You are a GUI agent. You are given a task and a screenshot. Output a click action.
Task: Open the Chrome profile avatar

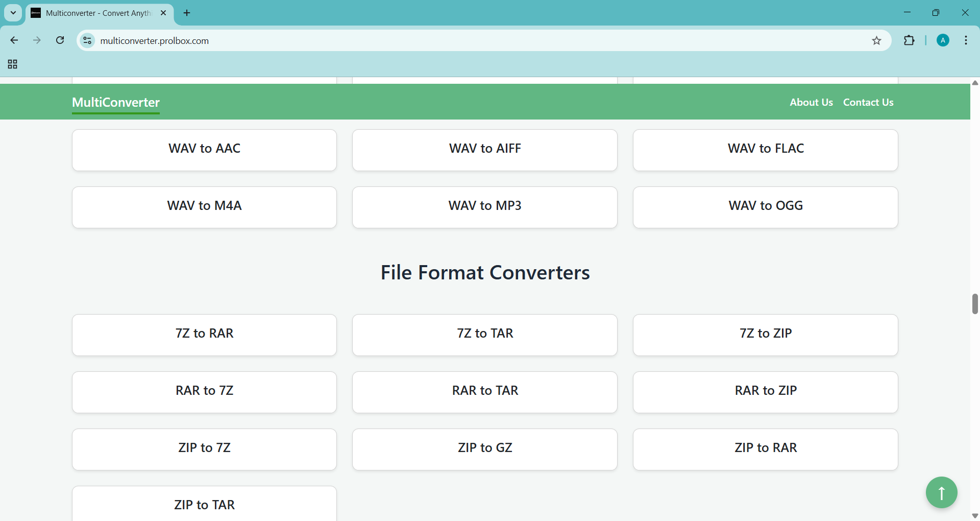pyautogui.click(x=943, y=41)
